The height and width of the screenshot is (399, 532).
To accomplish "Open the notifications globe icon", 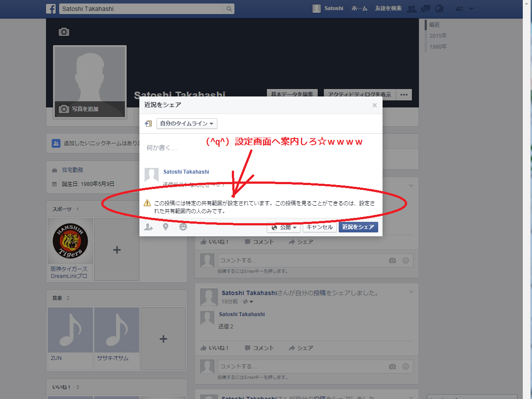I will pyautogui.click(x=439, y=9).
